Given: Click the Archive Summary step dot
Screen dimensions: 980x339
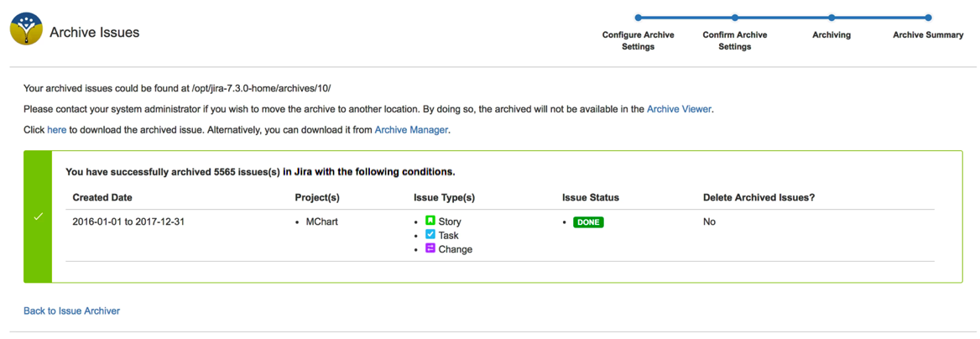Looking at the screenshot, I should point(928,18).
